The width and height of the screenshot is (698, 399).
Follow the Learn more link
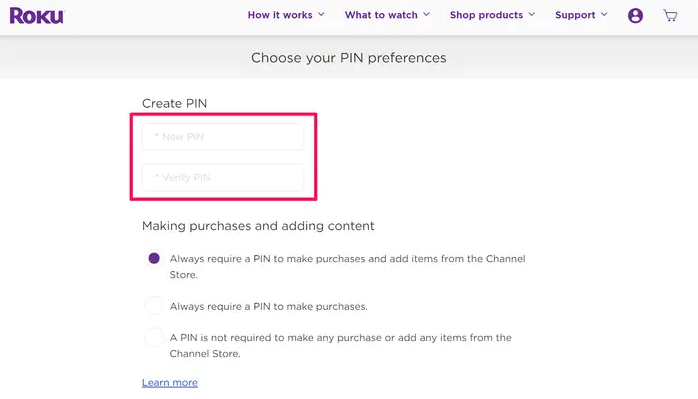(x=170, y=383)
